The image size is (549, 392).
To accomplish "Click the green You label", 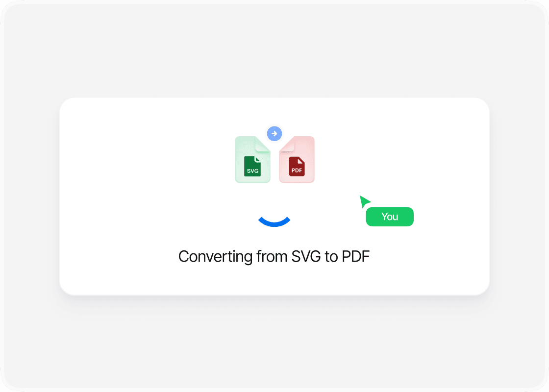I will 390,217.
